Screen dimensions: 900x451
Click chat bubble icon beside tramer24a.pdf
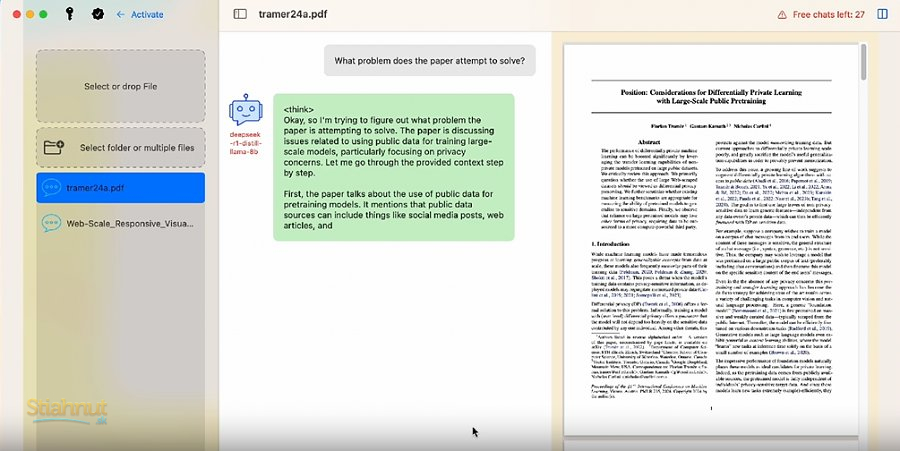[x=51, y=188]
